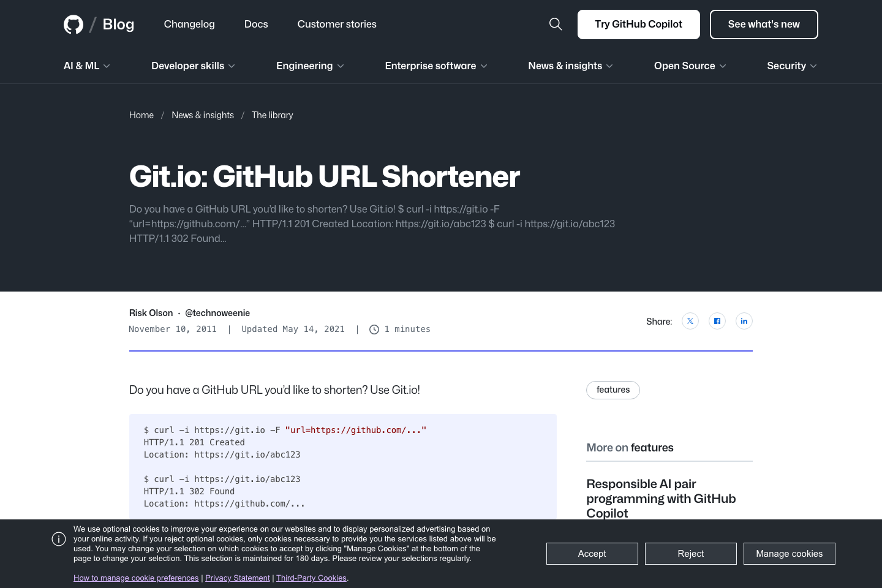Open the search with the magnifier icon
This screenshot has height=588, width=882.
[x=555, y=24]
